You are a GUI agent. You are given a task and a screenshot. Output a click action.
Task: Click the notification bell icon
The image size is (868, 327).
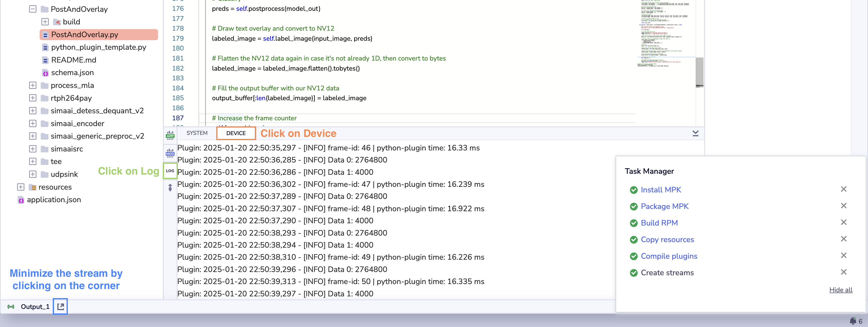tap(853, 320)
